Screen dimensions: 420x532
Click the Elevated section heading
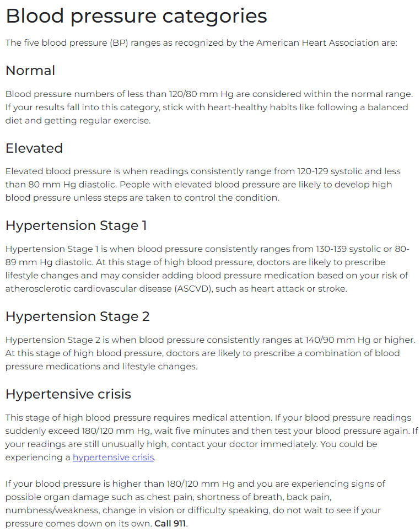coord(34,148)
